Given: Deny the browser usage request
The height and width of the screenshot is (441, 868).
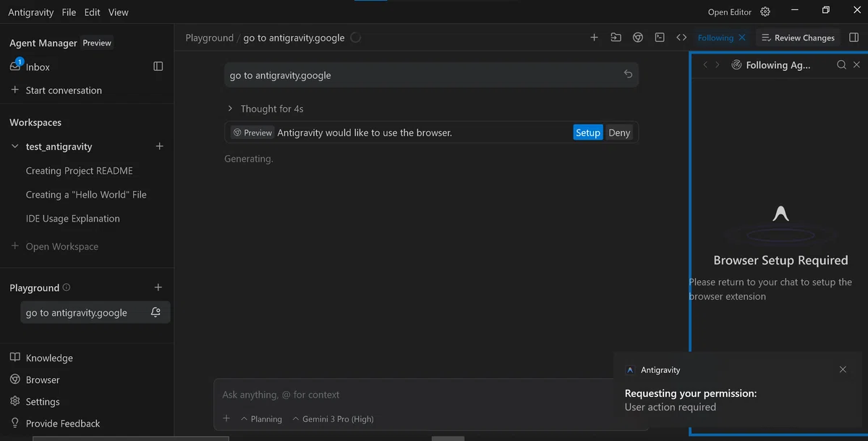Looking at the screenshot, I should point(619,133).
